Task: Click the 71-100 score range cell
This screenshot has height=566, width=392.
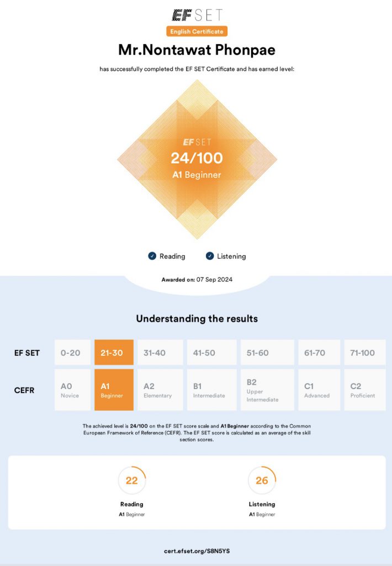Action: (x=364, y=353)
